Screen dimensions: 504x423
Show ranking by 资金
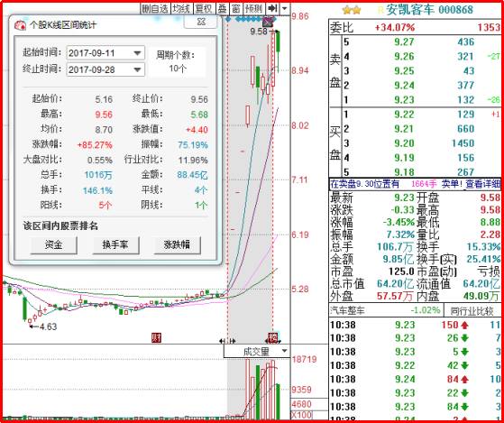54,245
